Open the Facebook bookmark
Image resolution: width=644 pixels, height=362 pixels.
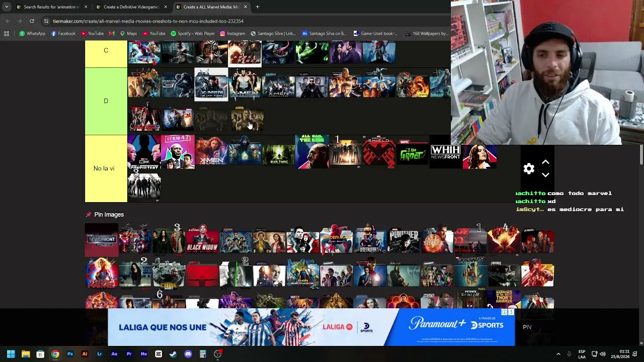(x=63, y=34)
